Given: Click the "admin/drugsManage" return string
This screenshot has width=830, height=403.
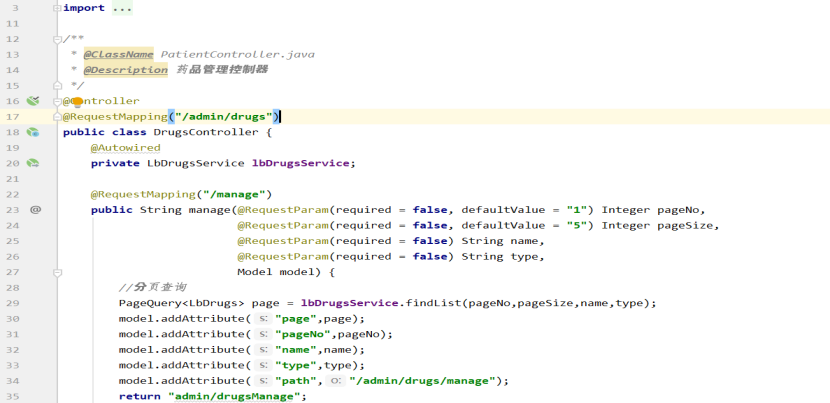Looking at the screenshot, I should tap(234, 396).
